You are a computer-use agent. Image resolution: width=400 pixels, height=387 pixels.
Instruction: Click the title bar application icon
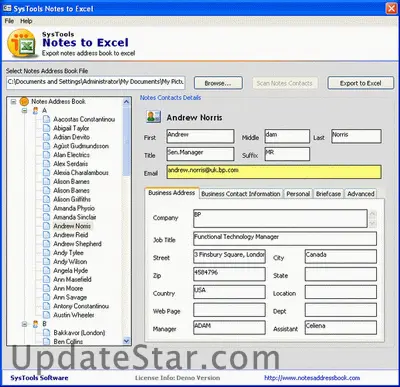pos(7,8)
